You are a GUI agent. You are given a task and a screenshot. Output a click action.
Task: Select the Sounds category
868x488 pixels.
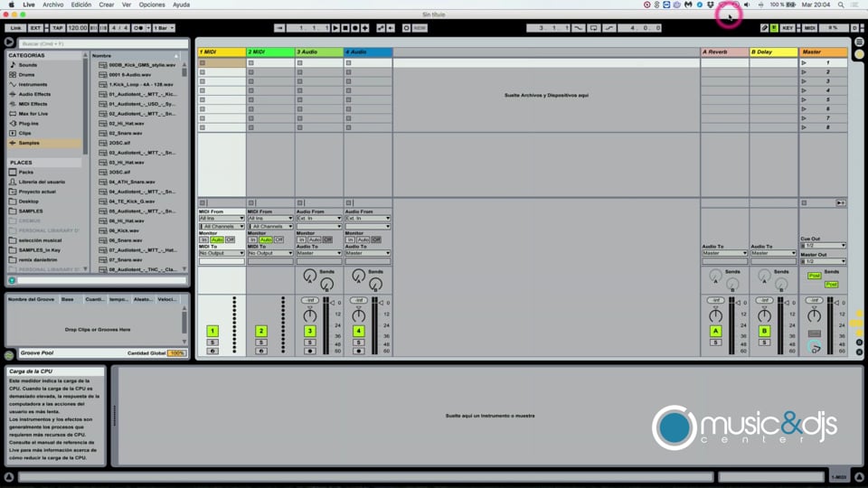28,65
